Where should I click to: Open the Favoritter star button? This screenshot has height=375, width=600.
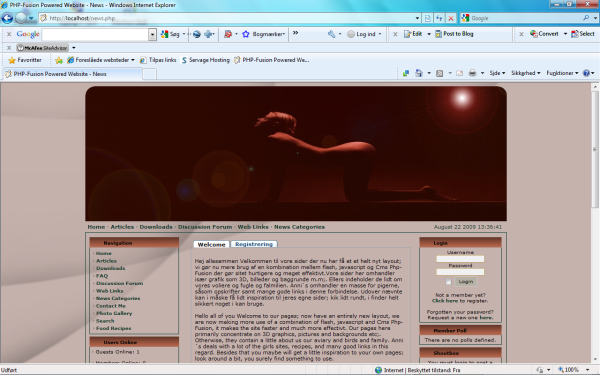tap(25, 60)
